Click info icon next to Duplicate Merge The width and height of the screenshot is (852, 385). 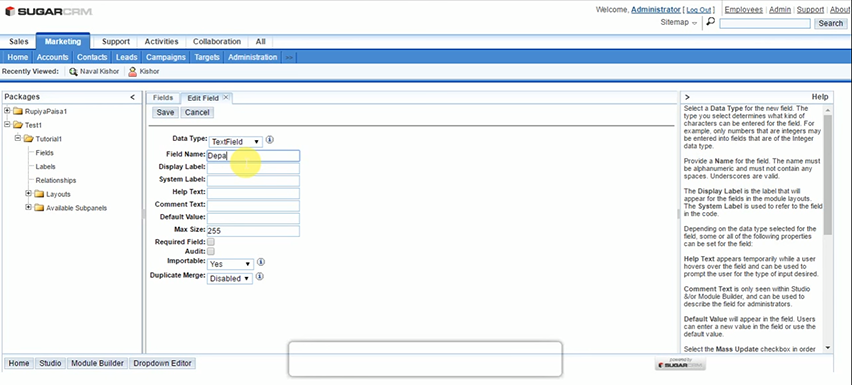tap(260, 277)
